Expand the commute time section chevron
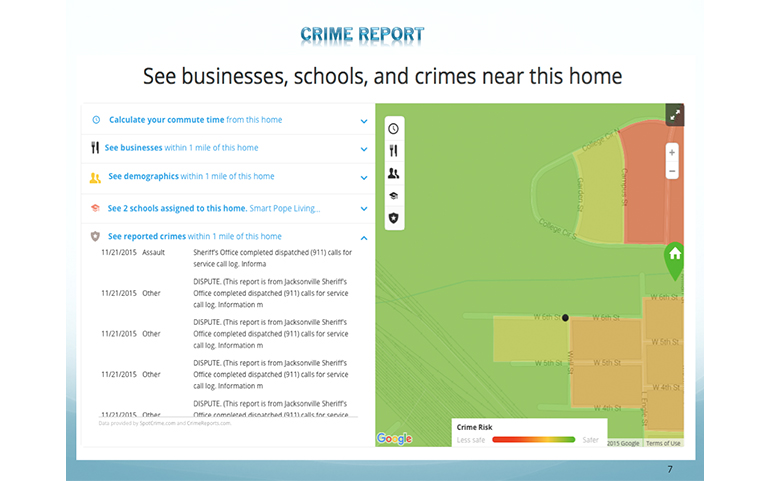Screen dimensions: 770x481 364,121
